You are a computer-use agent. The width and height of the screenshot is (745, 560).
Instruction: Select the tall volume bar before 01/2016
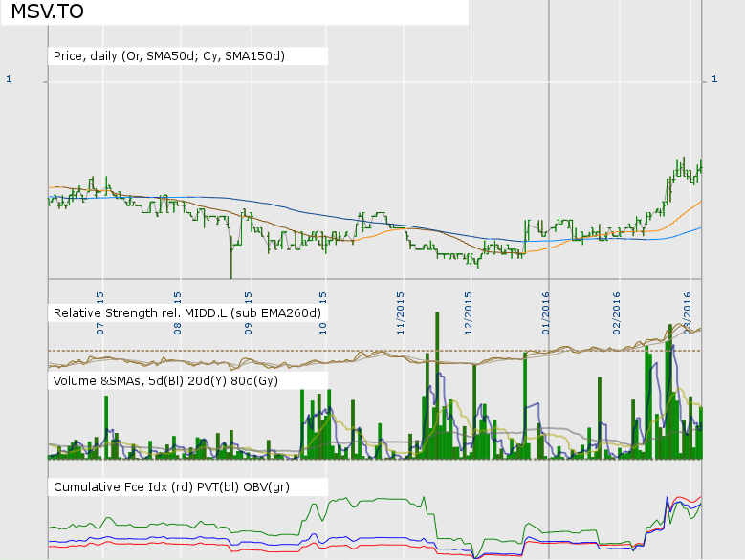[x=525, y=401]
